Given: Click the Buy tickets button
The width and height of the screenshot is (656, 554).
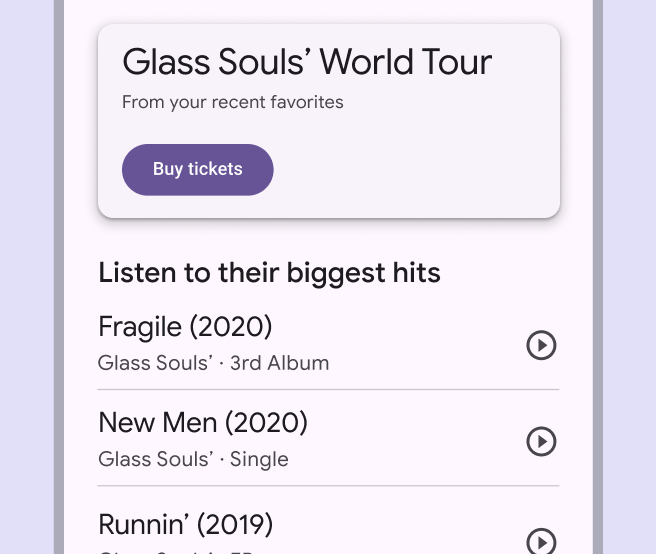Looking at the screenshot, I should pyautogui.click(x=197, y=169).
